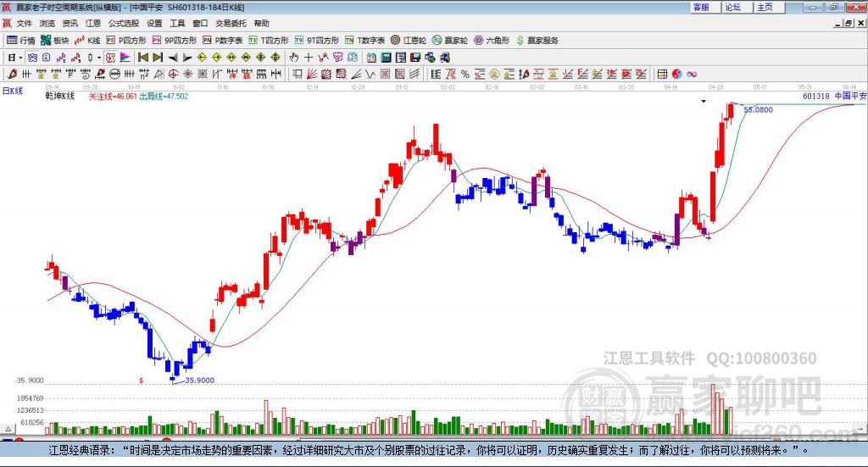
Task: Click the small black triangle marker above peak
Action: pyautogui.click(x=704, y=101)
